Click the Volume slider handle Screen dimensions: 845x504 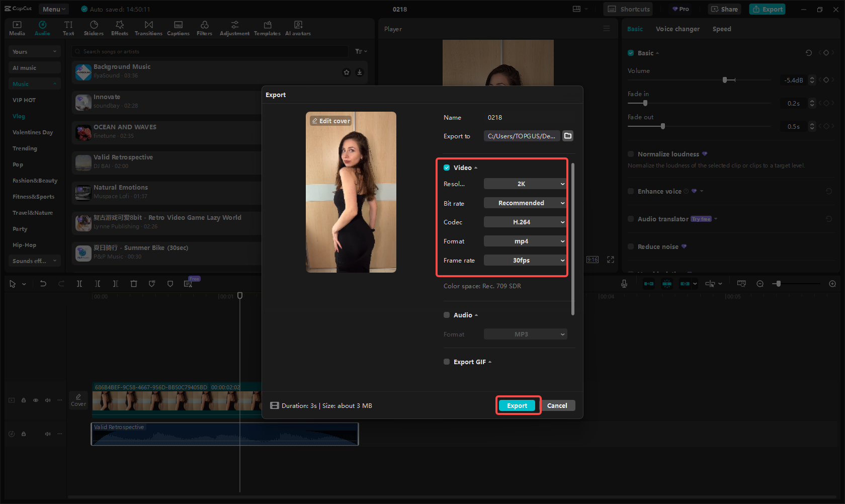click(x=725, y=80)
